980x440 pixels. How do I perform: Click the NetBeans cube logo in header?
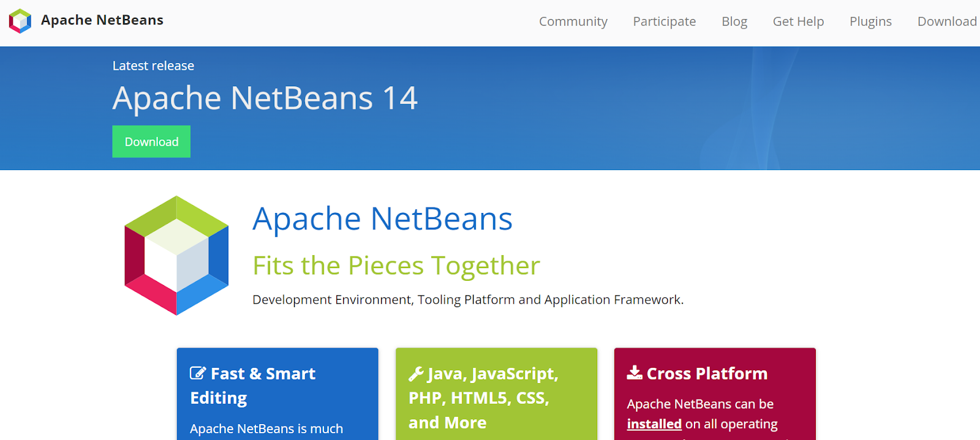tap(20, 21)
